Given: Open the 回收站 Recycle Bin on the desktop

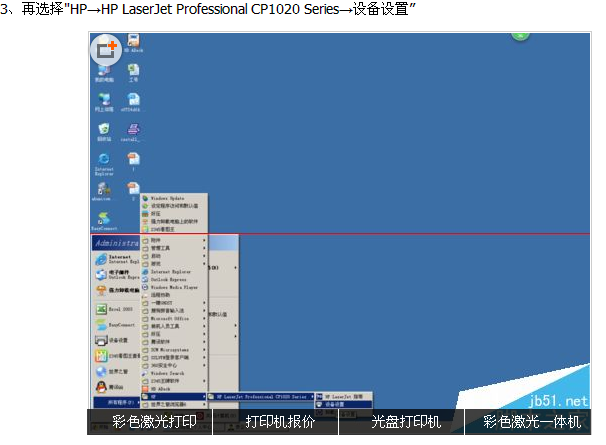Looking at the screenshot, I should tap(104, 132).
